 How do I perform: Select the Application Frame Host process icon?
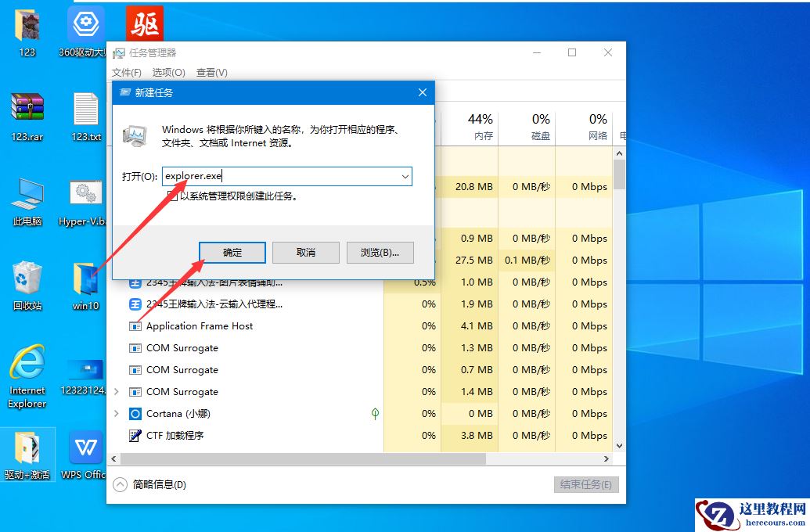[135, 326]
